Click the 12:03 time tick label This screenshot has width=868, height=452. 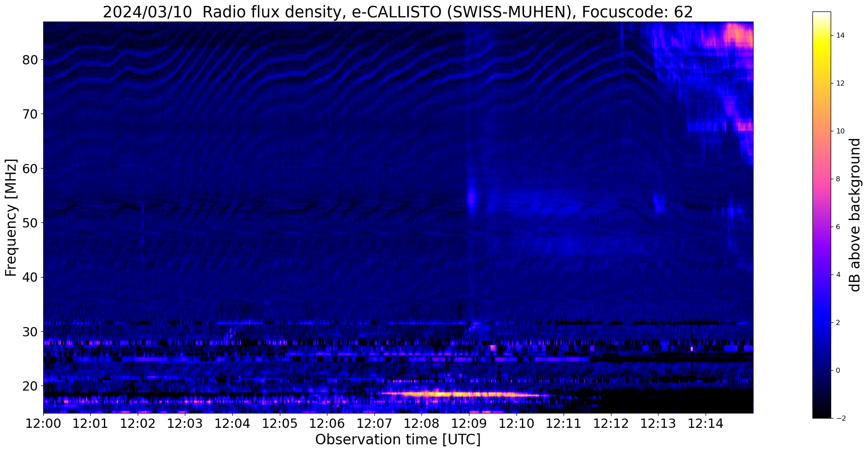coord(185,424)
